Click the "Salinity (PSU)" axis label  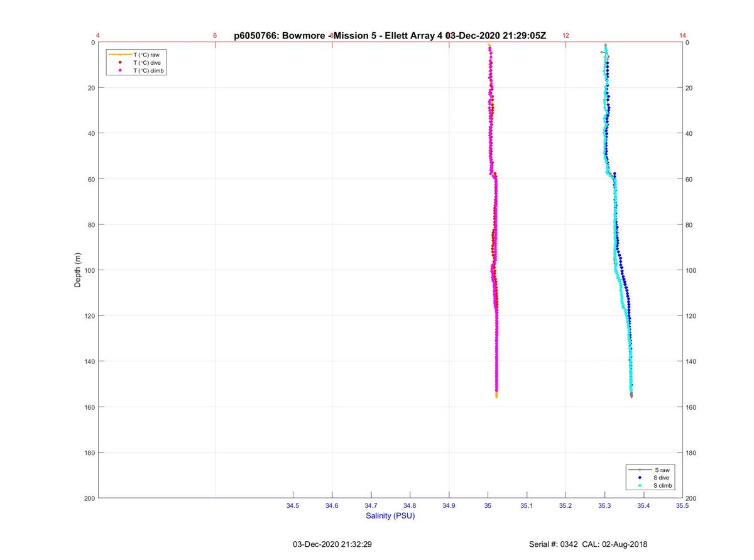pyautogui.click(x=390, y=516)
